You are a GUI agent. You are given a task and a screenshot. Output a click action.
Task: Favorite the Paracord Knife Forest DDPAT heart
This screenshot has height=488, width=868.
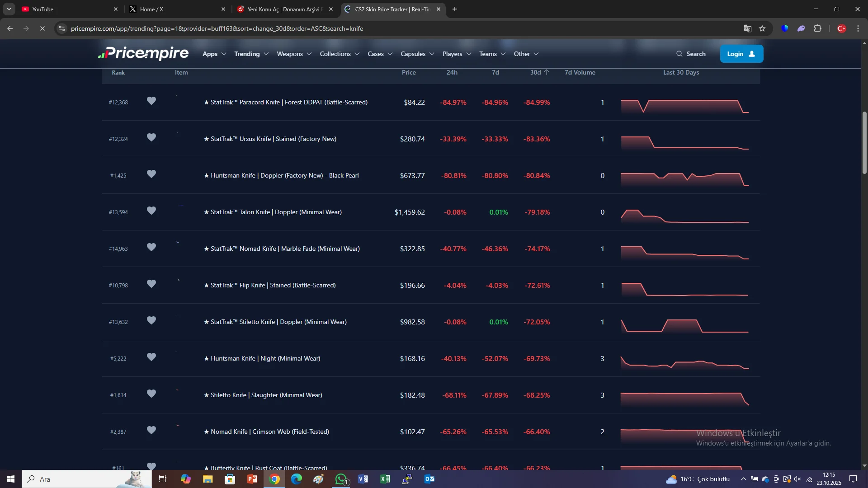tap(151, 101)
